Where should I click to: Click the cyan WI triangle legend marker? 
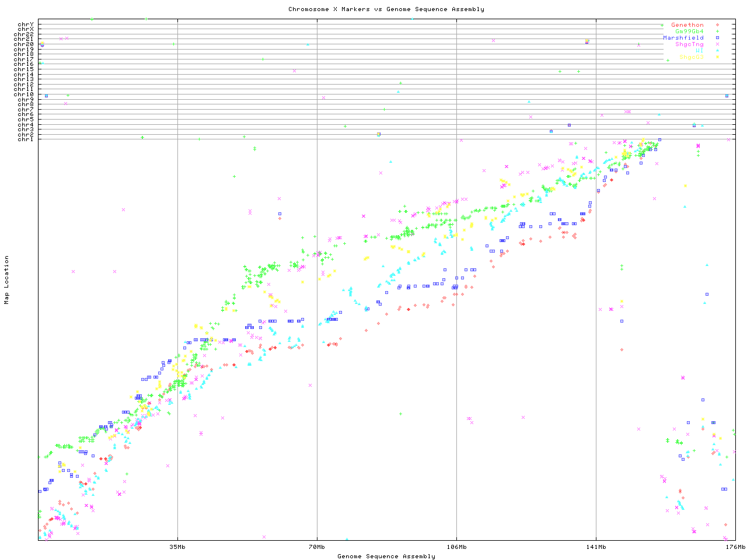pos(717,51)
